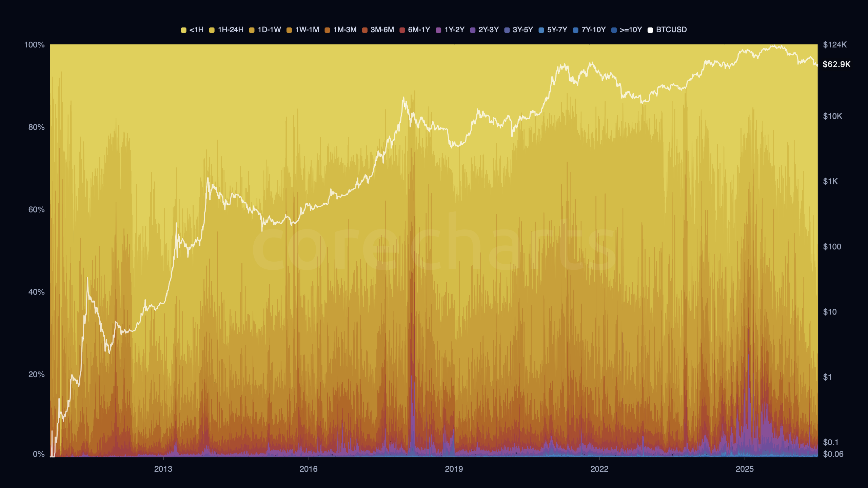The height and width of the screenshot is (488, 868).
Task: Select the 2022 x-axis tick label
Action: pyautogui.click(x=599, y=469)
